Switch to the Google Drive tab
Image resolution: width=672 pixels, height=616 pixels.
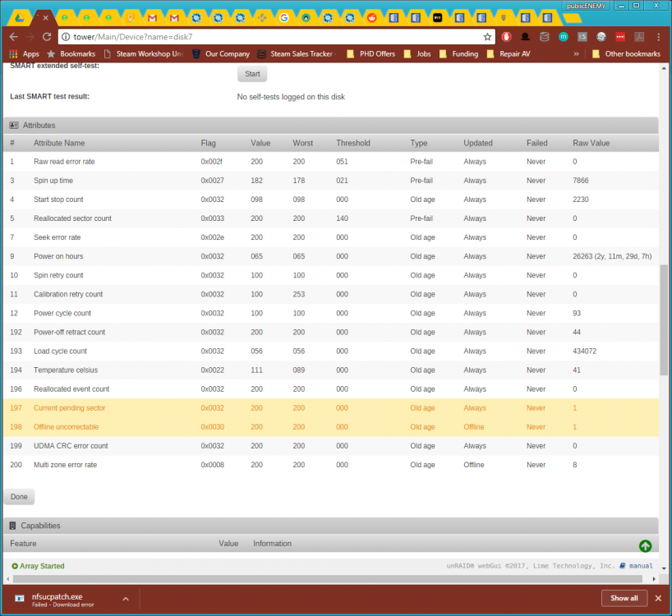(19, 18)
